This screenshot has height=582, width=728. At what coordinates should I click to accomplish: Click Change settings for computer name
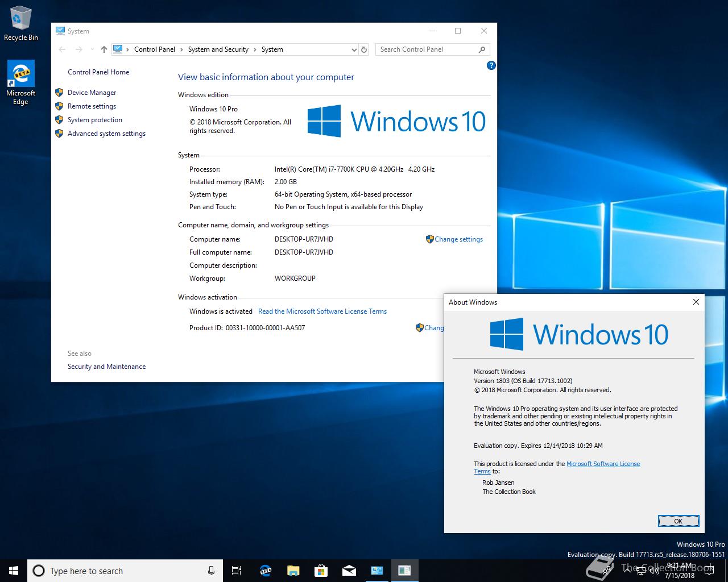point(458,239)
